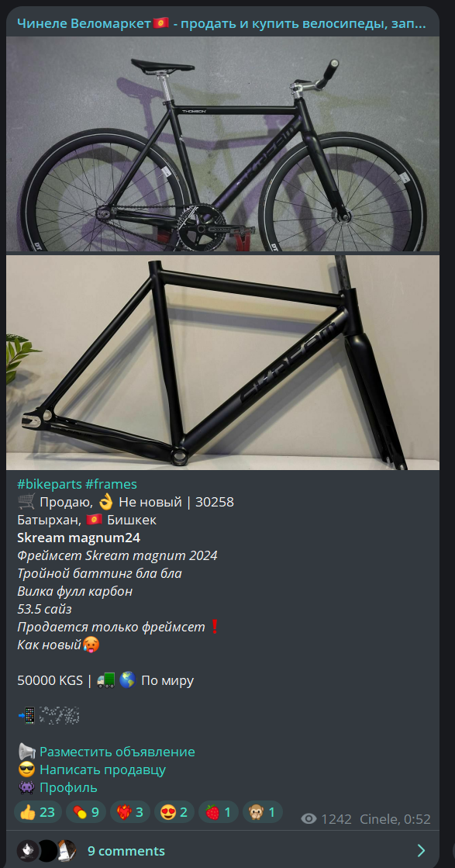Open the seller's Профиль link
Image resolution: width=455 pixels, height=868 pixels.
click(x=68, y=787)
